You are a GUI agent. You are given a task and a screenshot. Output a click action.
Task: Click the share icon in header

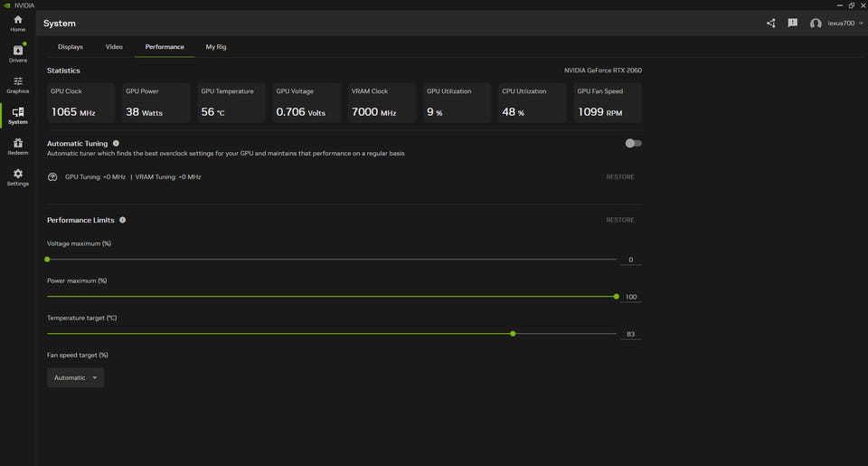(770, 23)
